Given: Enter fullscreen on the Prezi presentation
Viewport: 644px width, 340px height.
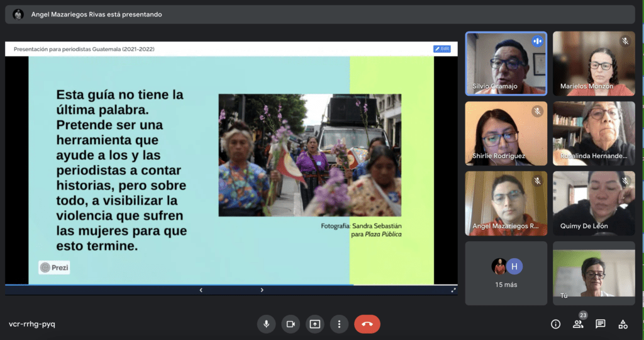Looking at the screenshot, I should point(453,290).
